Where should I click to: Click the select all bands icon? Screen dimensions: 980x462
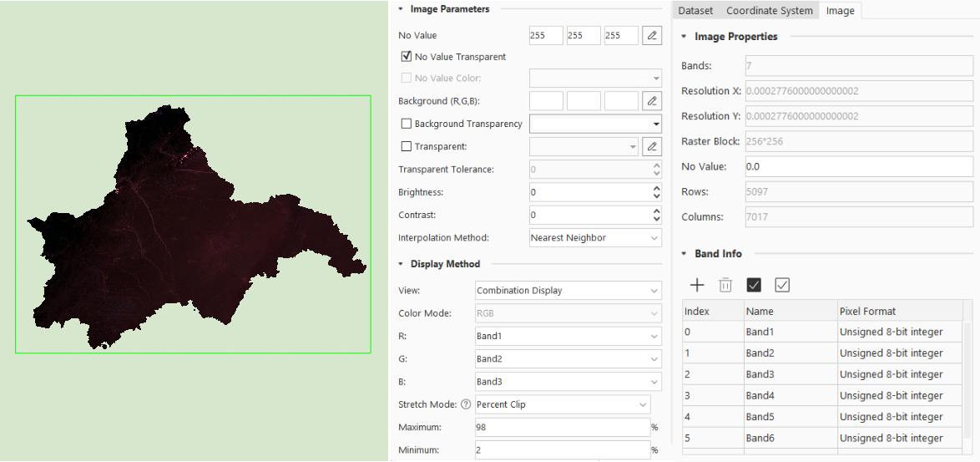pos(754,285)
